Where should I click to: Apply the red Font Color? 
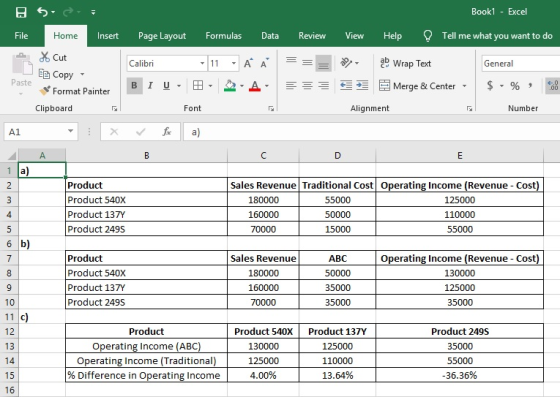255,86
